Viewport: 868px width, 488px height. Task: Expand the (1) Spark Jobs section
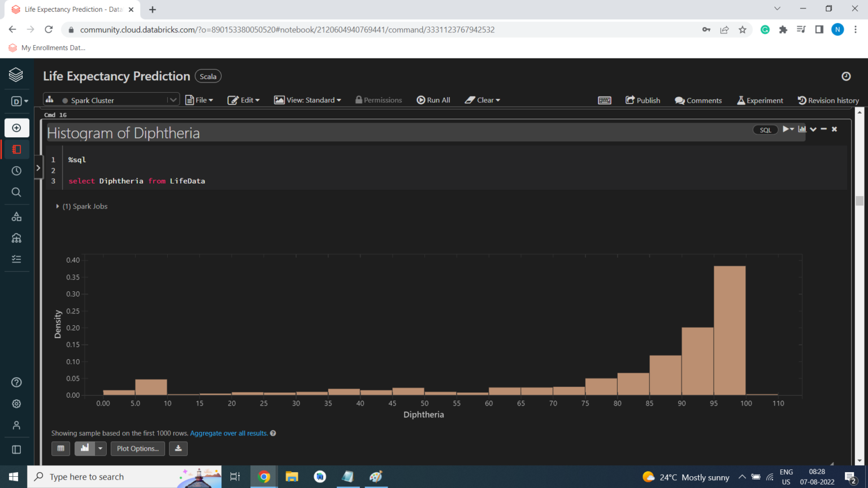coord(82,207)
